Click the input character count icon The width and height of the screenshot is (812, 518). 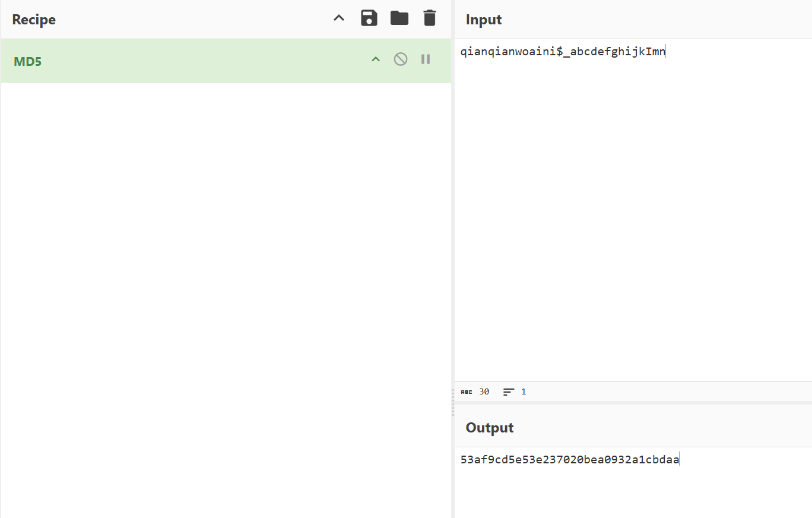pos(467,392)
